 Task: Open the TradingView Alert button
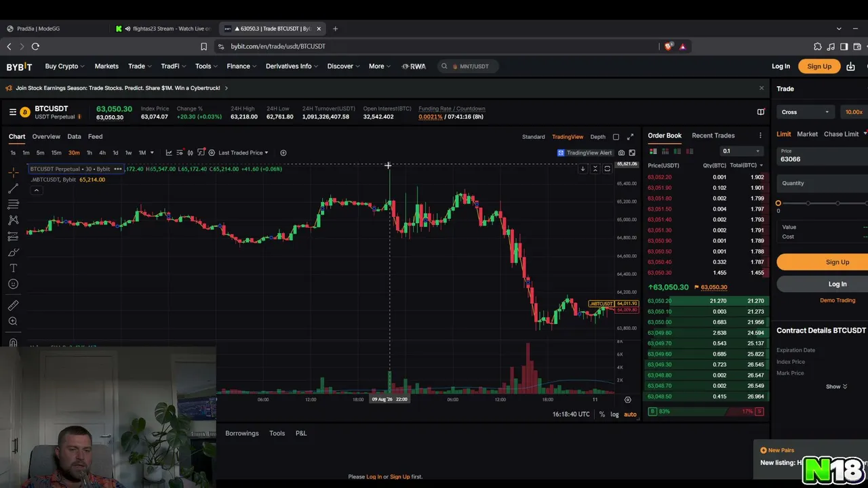[x=585, y=153]
